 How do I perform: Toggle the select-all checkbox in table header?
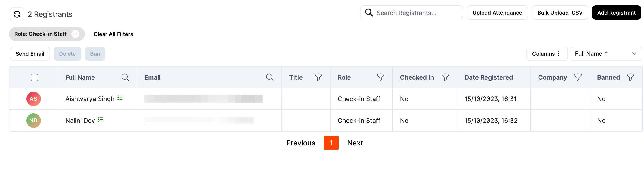(x=34, y=77)
